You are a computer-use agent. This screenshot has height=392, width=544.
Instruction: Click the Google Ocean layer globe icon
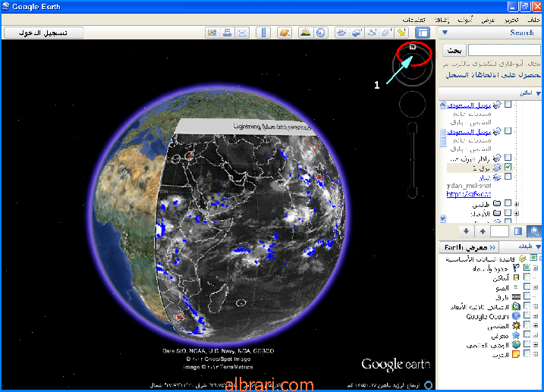tap(516, 315)
